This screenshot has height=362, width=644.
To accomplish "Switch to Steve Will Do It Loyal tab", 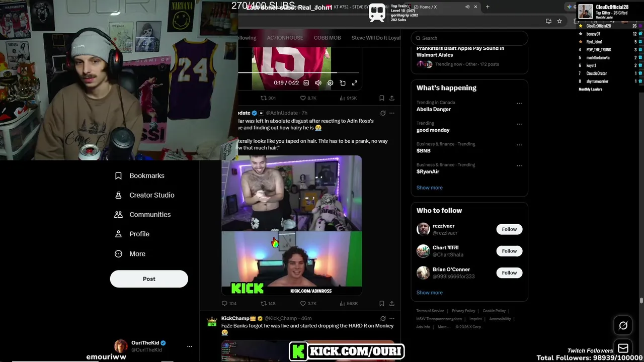I will 376,38.
